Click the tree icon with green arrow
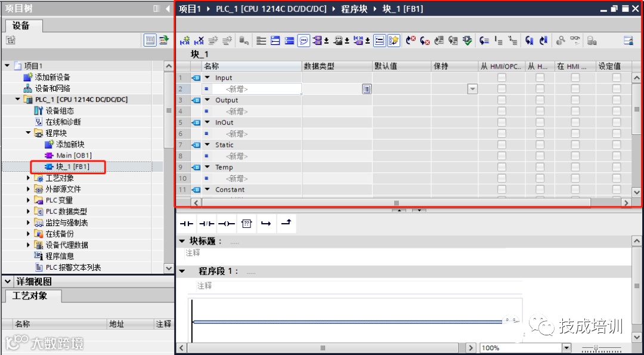The height and width of the screenshot is (355, 644). 164,40
